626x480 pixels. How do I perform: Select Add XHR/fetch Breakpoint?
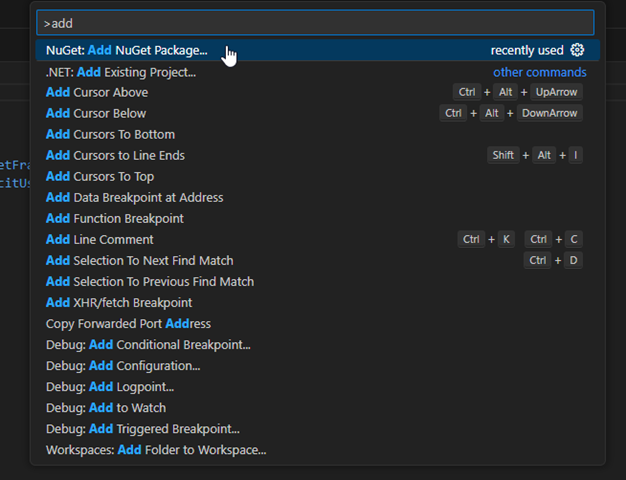(317, 303)
